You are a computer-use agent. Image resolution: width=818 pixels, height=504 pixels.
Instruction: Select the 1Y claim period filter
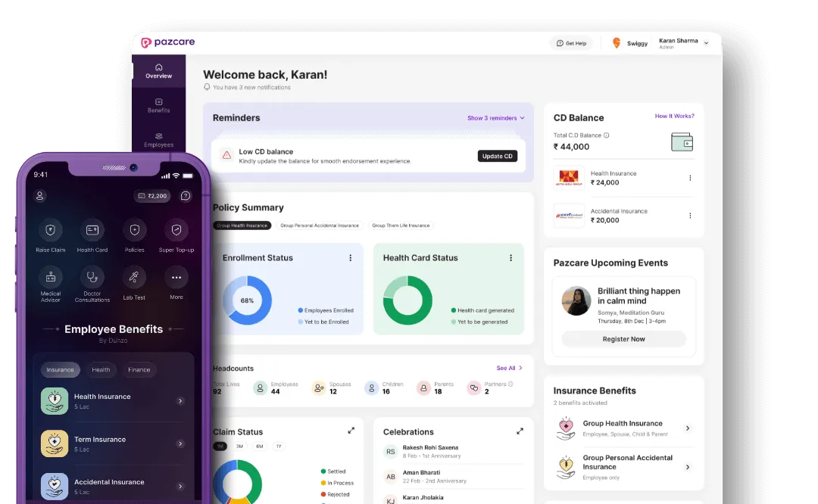click(279, 446)
